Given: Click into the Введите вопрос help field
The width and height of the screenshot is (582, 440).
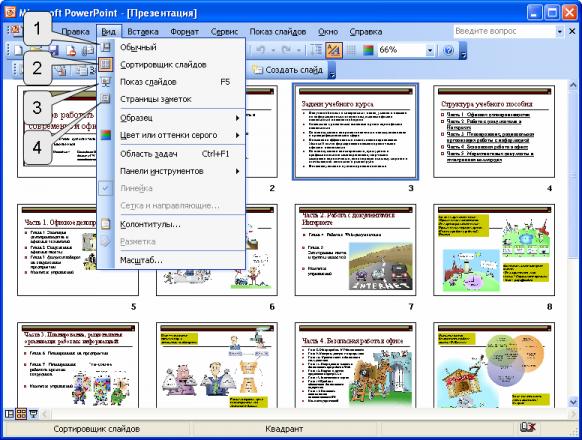Looking at the screenshot, I should point(505,31).
